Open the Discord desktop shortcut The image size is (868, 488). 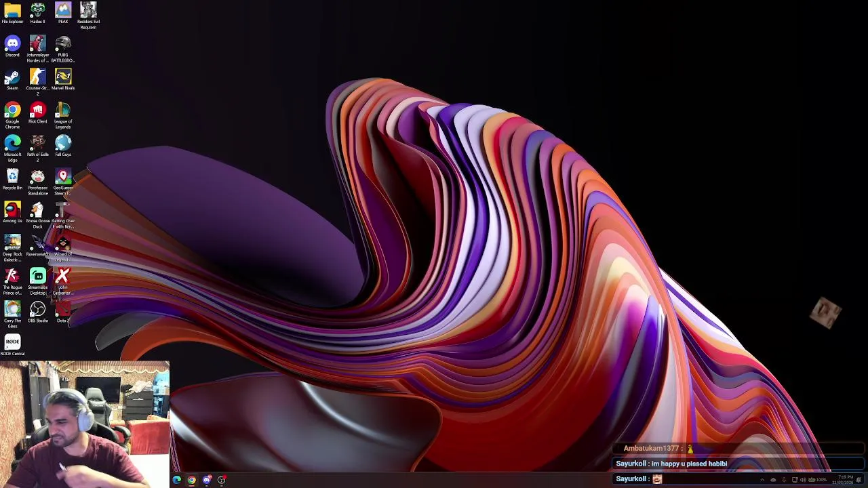click(12, 47)
